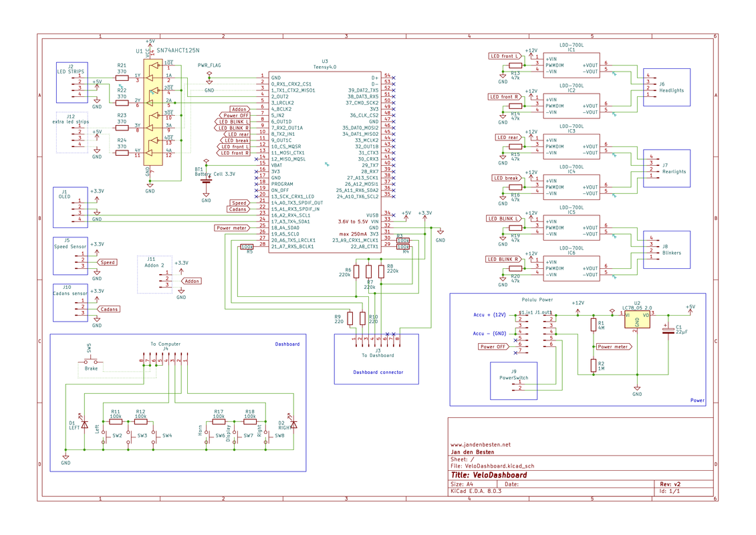Click the J10 Cadans sensor connector box

tap(70, 302)
